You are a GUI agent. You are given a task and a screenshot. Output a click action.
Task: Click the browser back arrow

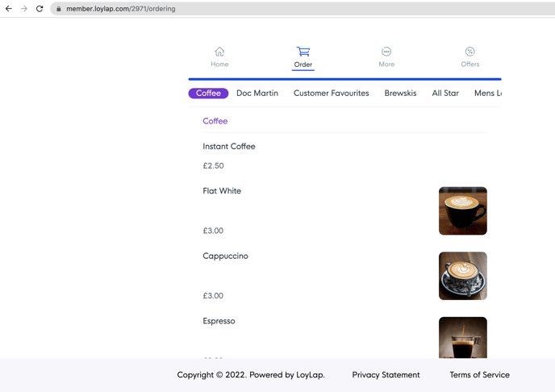9,9
